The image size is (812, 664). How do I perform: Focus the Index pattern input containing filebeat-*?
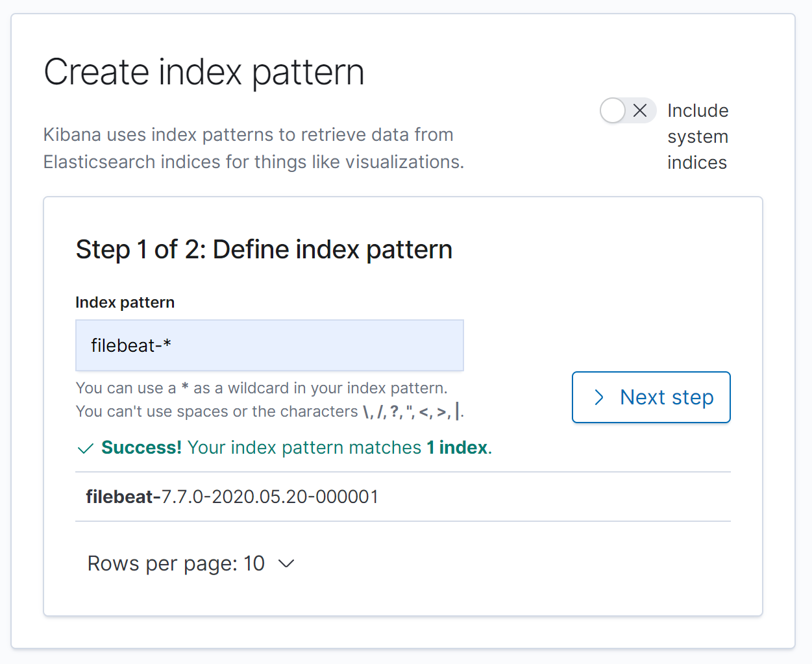point(269,345)
